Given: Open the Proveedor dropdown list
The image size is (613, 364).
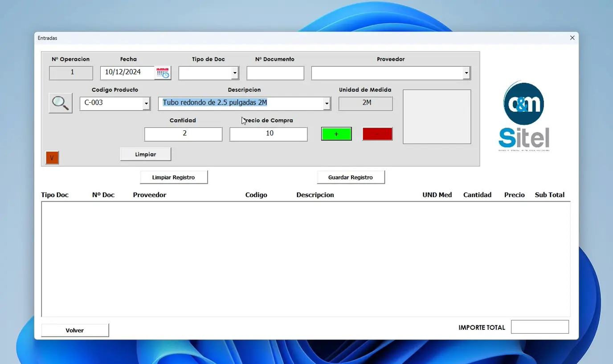Looking at the screenshot, I should 466,73.
